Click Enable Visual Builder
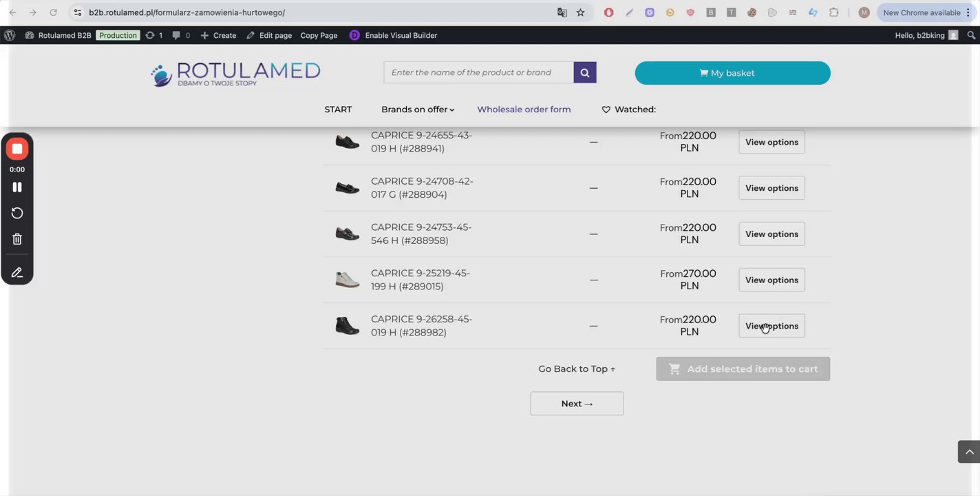This screenshot has height=496, width=980. [x=393, y=35]
